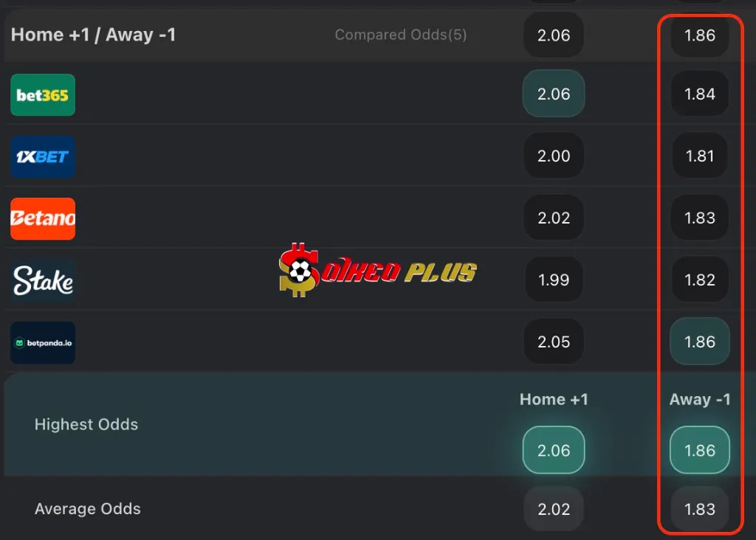Click the Highest Odds row label
Viewport: 756px width, 540px height.
(x=86, y=424)
